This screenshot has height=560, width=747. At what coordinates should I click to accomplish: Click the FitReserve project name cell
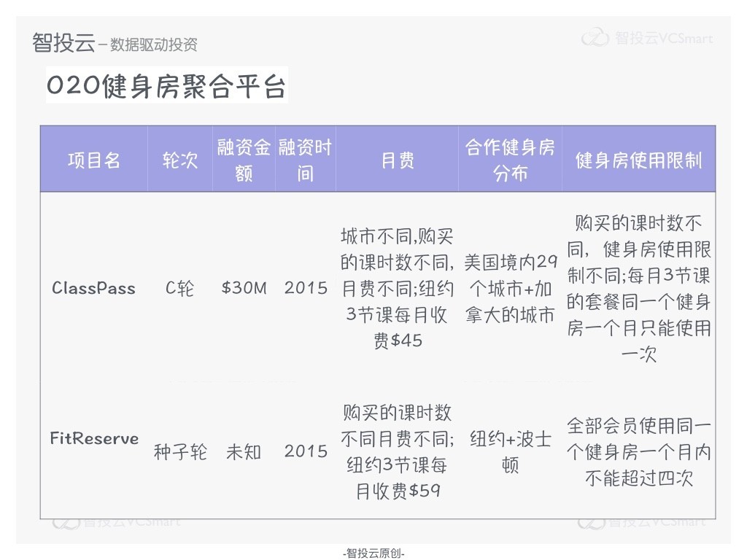[x=94, y=438]
